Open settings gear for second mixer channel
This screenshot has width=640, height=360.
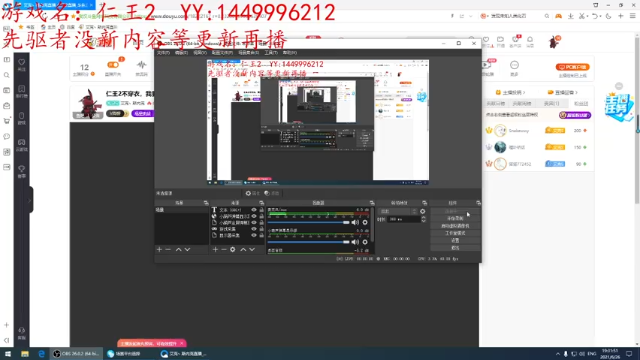coord(365,242)
